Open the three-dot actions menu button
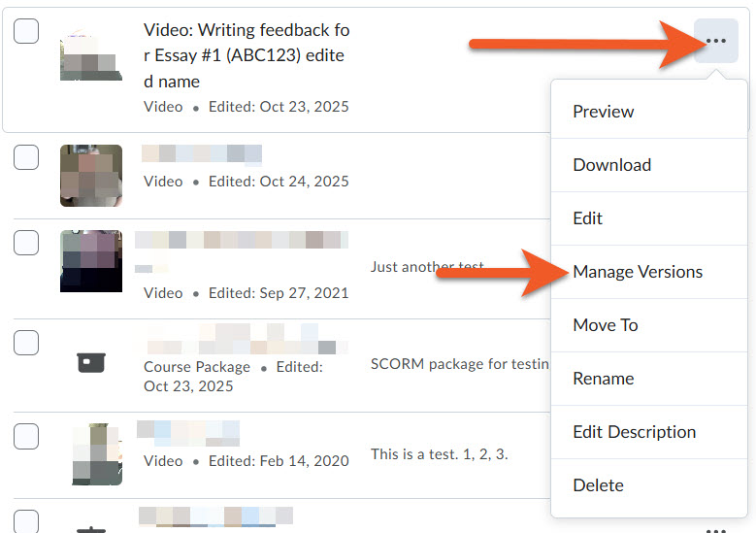 click(x=715, y=41)
